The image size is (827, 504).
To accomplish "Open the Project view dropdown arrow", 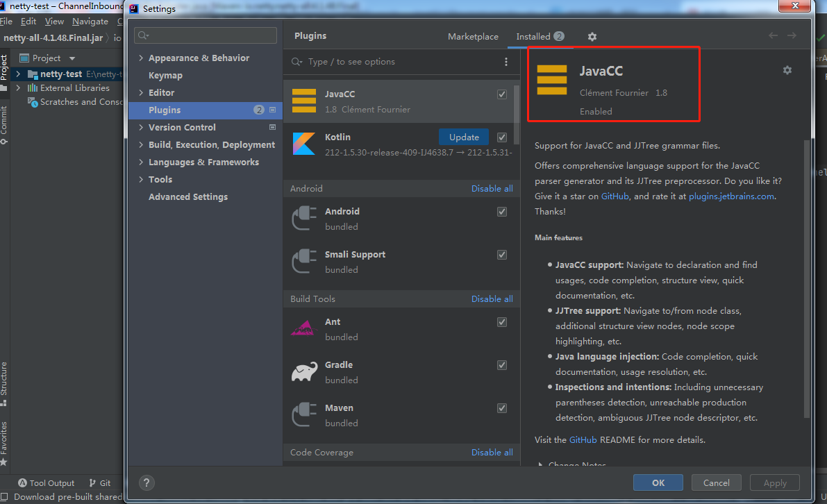I will [x=72, y=58].
